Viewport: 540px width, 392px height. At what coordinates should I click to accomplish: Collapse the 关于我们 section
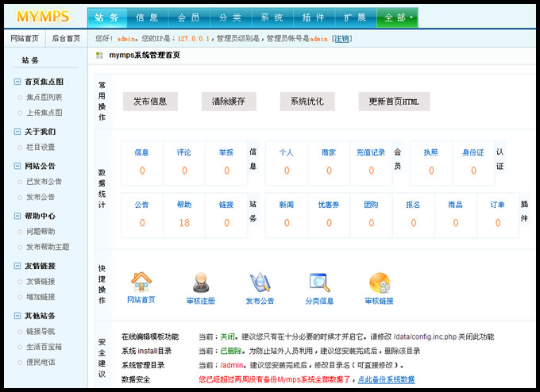tap(17, 132)
